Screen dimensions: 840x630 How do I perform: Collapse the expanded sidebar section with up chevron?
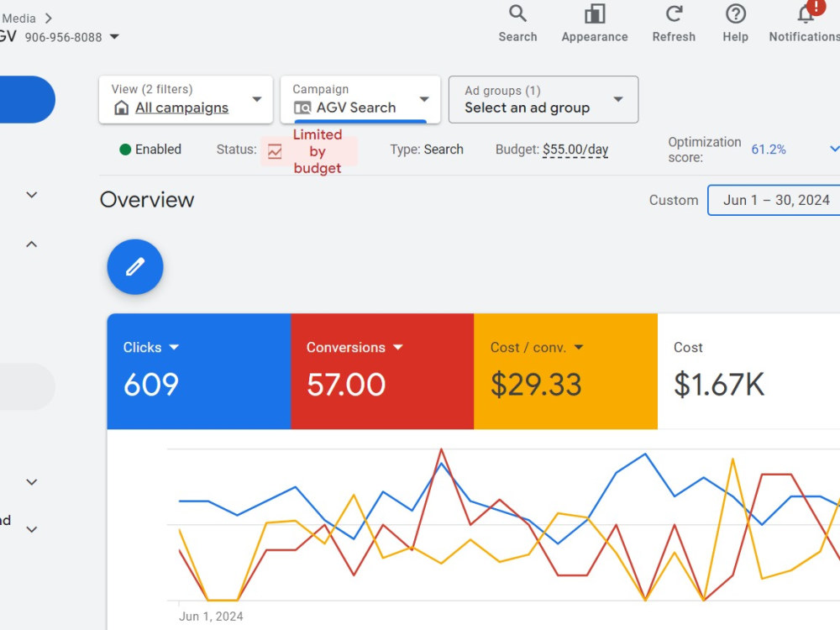(32, 244)
